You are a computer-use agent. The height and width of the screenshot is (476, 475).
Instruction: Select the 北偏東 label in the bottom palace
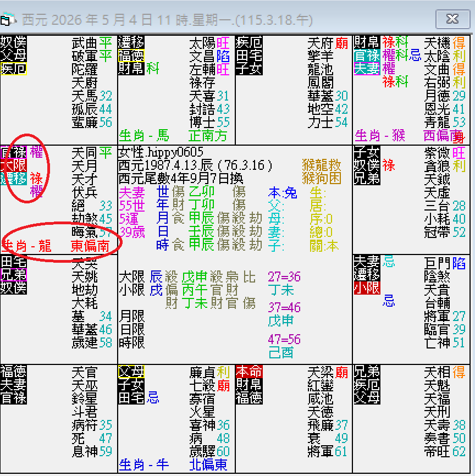[209, 464]
